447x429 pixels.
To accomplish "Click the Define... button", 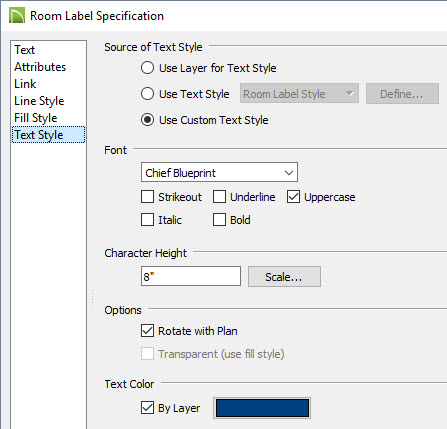I will tap(402, 94).
